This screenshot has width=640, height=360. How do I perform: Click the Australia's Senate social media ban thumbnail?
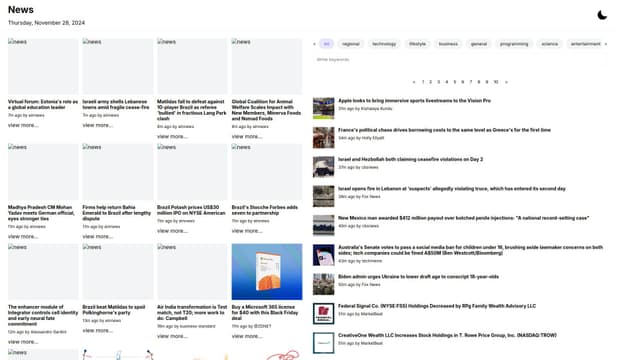[x=324, y=255]
